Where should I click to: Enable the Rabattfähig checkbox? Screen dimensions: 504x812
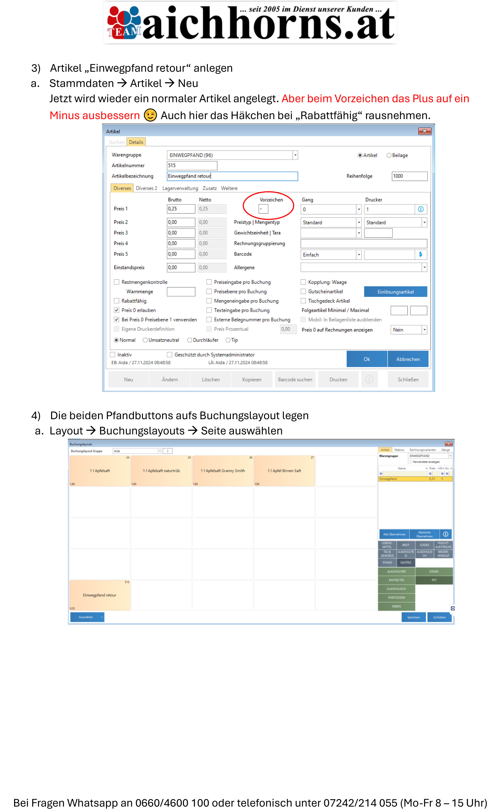click(117, 301)
